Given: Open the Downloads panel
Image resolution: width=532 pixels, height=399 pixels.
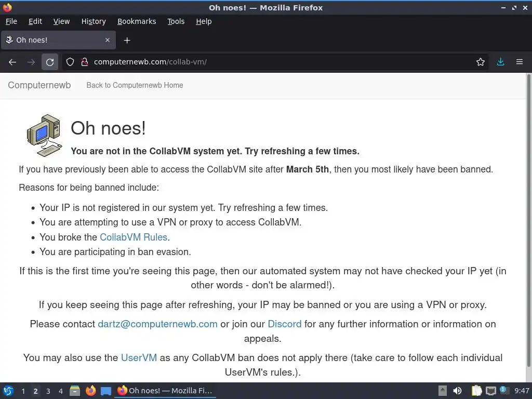Looking at the screenshot, I should [500, 62].
